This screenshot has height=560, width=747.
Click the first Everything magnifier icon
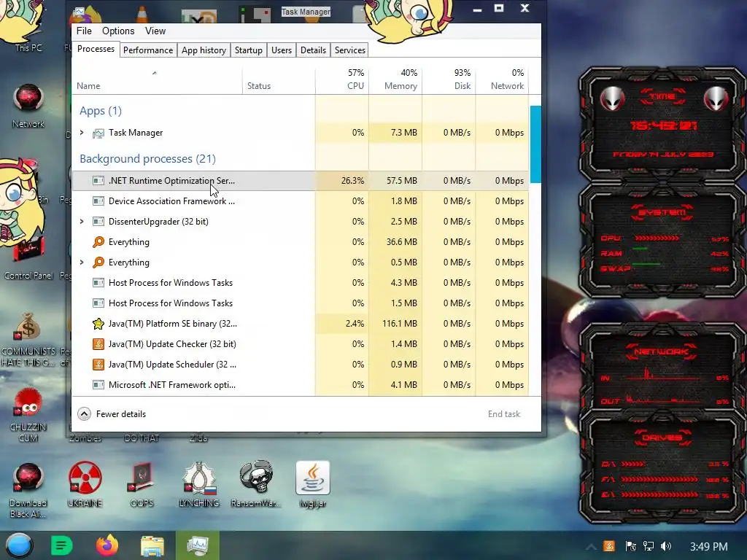point(98,242)
